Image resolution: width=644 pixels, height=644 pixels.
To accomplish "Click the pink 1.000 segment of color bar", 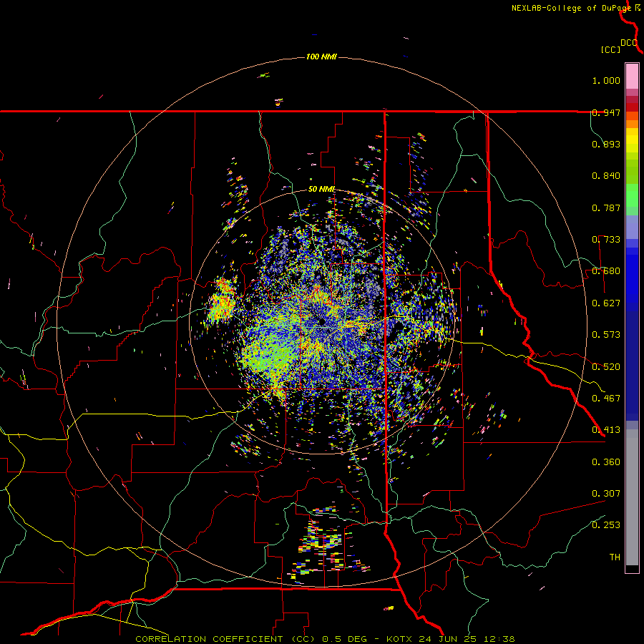I will click(x=632, y=76).
